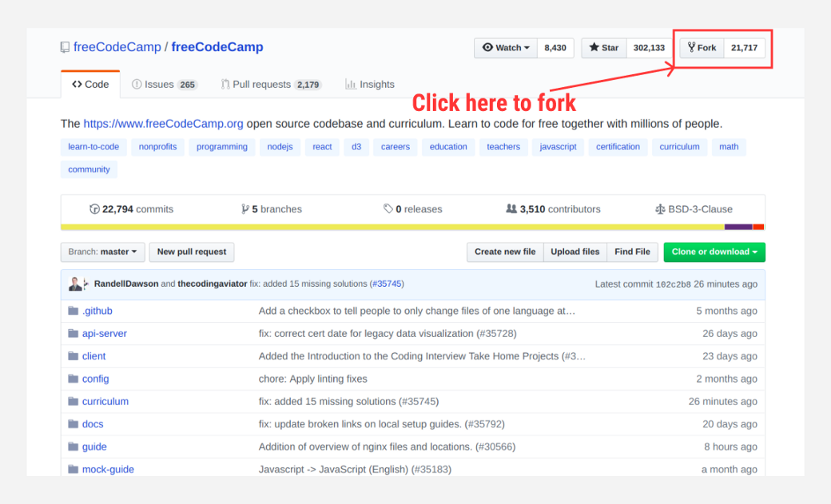Click the license scale icon beside BSD-3-Clause
This screenshot has width=831, height=504.
coord(660,208)
